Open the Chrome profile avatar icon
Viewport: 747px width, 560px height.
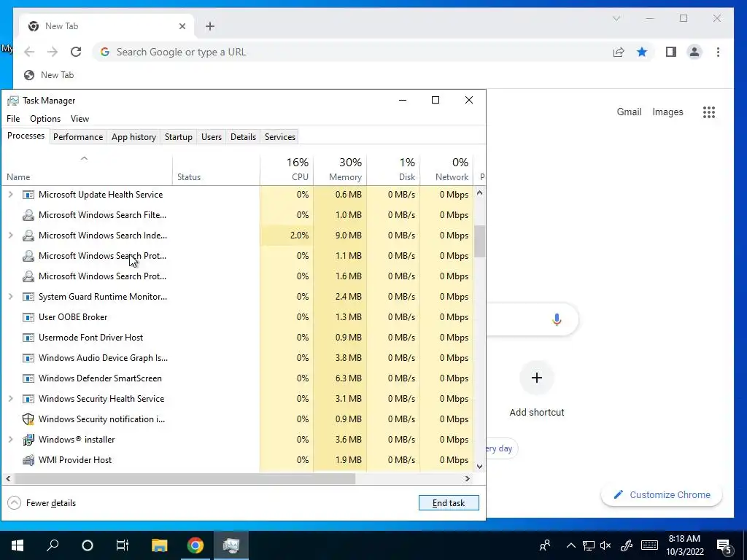point(694,52)
